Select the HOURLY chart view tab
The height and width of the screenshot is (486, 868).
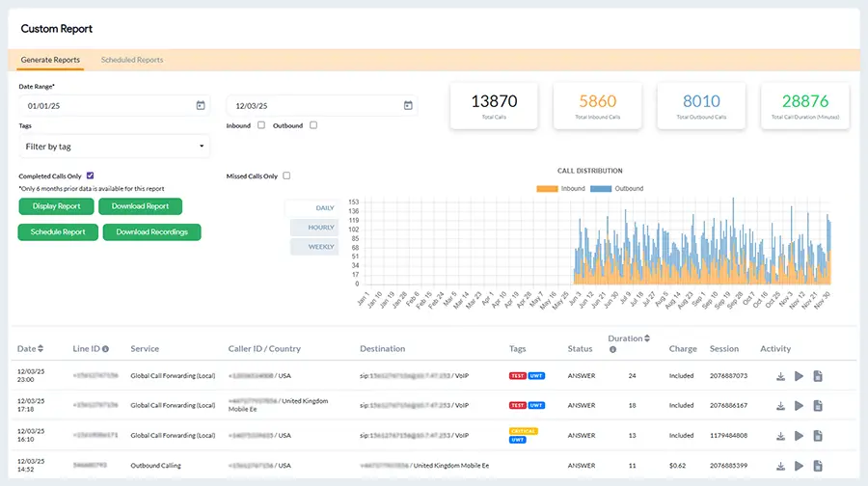pyautogui.click(x=315, y=228)
